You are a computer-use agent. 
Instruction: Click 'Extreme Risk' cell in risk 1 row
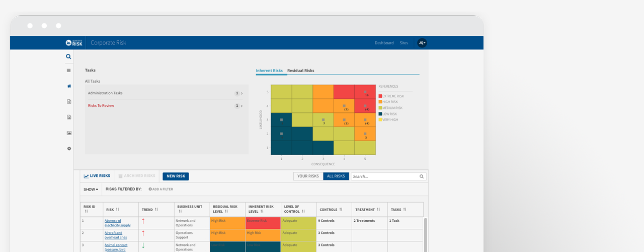tap(263, 223)
